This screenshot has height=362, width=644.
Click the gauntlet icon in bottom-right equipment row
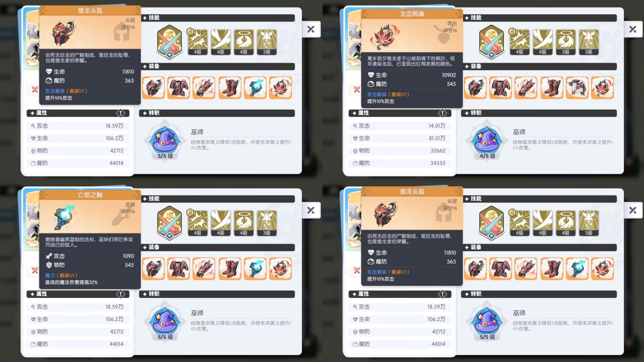(x=526, y=268)
